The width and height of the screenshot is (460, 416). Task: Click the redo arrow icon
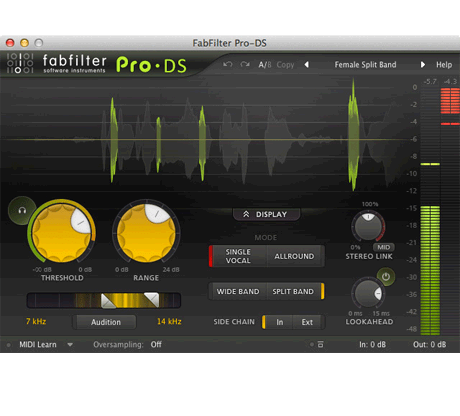[x=245, y=64]
